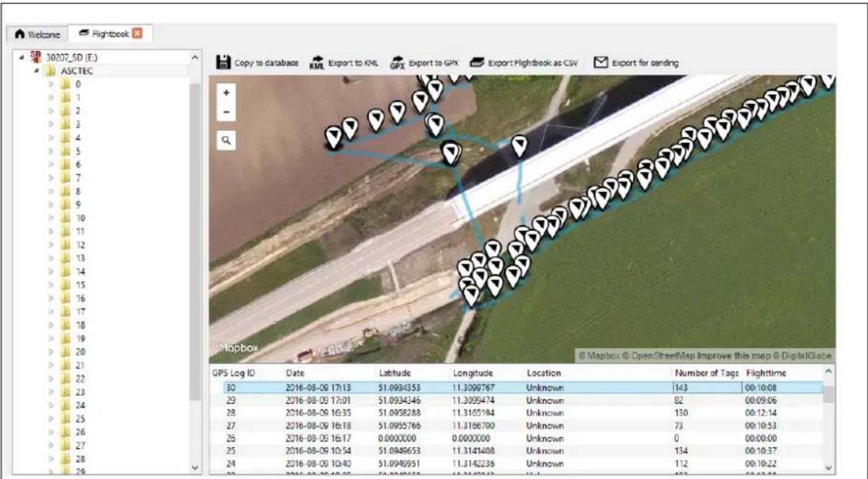Click the folder icon for folder 10
868x479 pixels.
(x=66, y=218)
